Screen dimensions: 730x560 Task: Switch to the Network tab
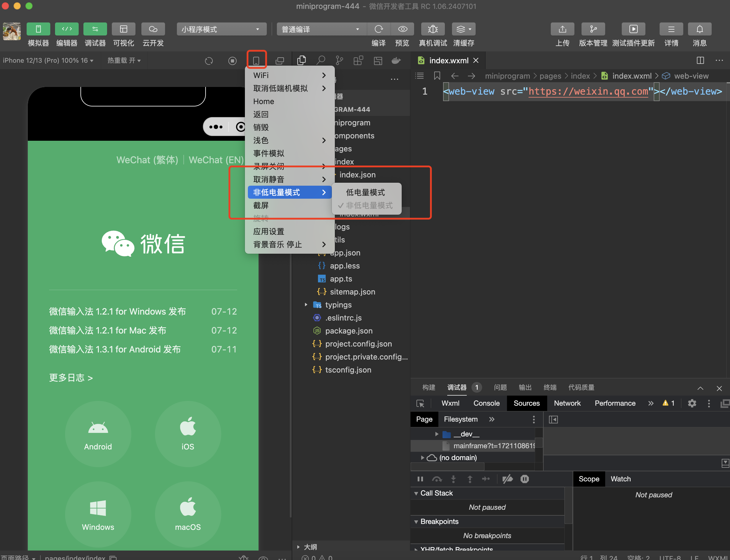pos(567,403)
